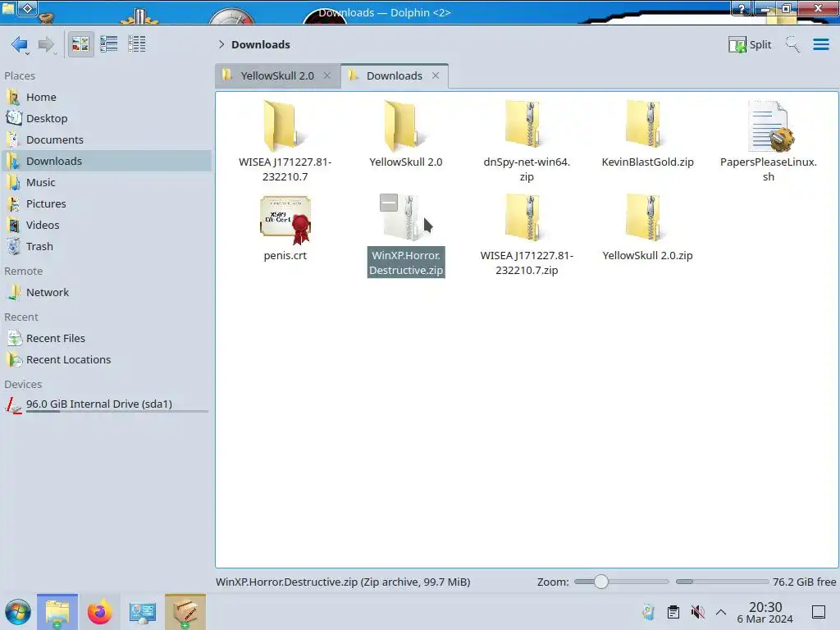Click the 76.2 GiB free space bar
Screen dimensions: 840x630
point(722,582)
